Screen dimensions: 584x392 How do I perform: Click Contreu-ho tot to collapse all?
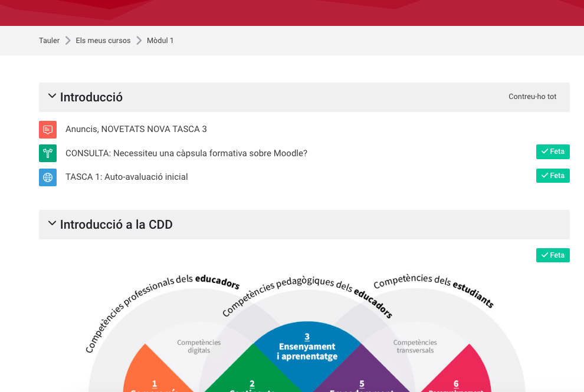pyautogui.click(x=532, y=97)
